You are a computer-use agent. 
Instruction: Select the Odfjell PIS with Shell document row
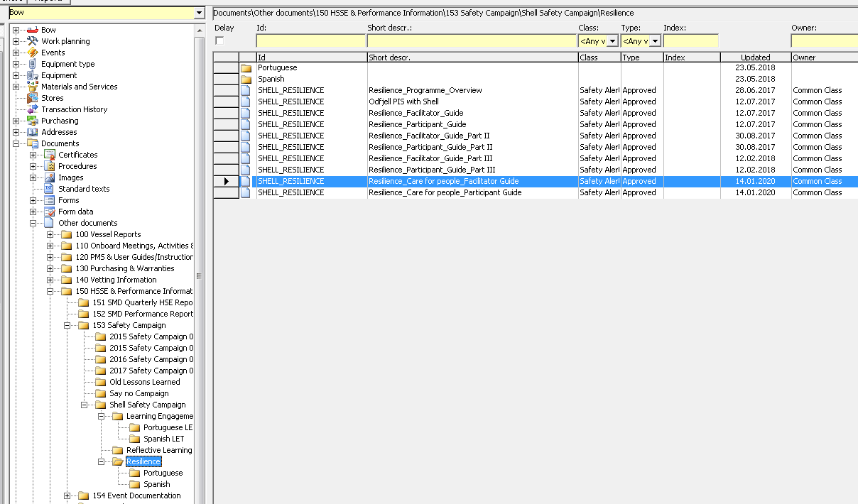(x=403, y=102)
